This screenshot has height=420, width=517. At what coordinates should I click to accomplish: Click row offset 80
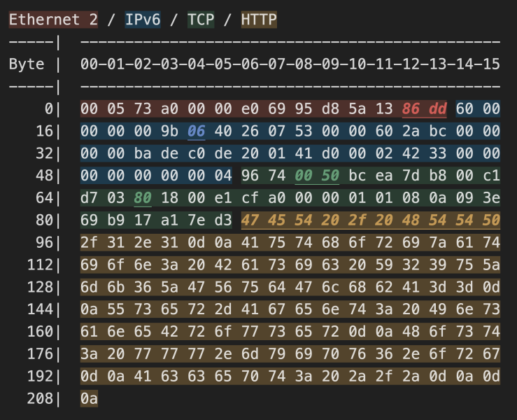[x=44, y=220]
